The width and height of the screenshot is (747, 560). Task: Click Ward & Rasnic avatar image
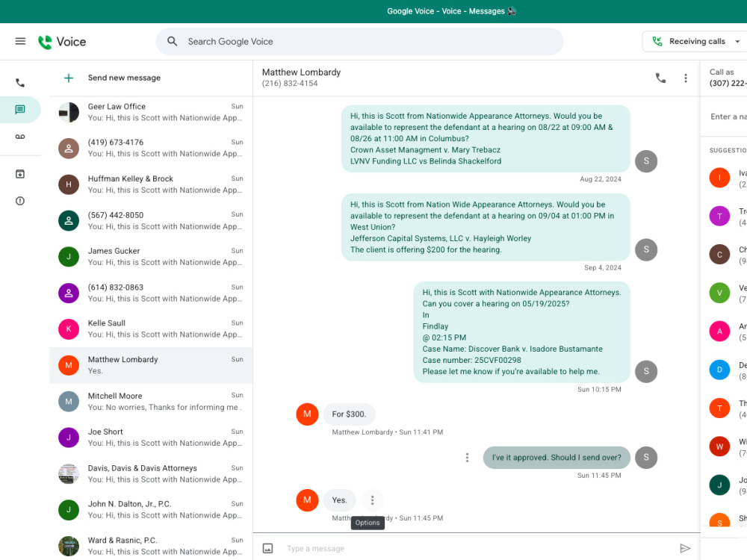pyautogui.click(x=69, y=547)
